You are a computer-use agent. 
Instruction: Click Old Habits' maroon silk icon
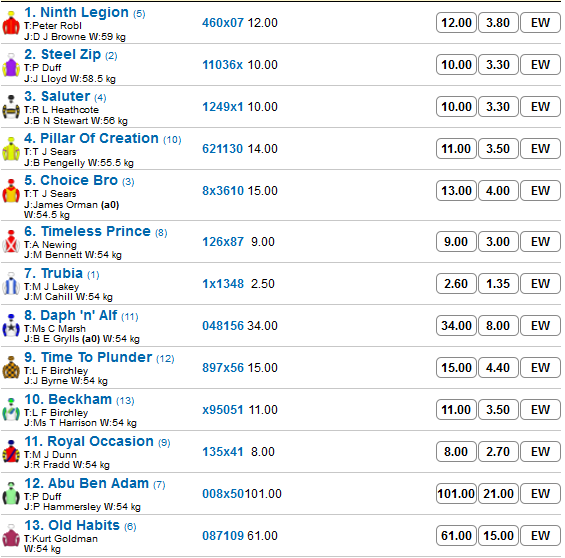[11, 536]
